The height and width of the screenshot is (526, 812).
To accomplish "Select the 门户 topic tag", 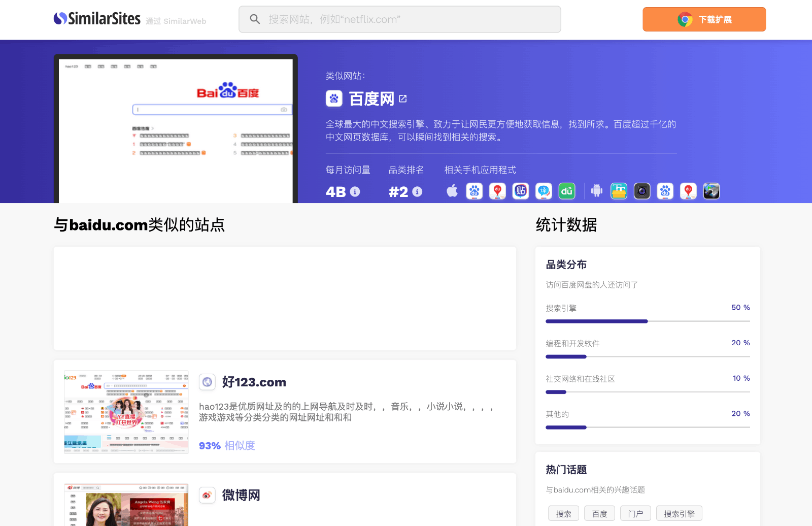I will pos(635,513).
